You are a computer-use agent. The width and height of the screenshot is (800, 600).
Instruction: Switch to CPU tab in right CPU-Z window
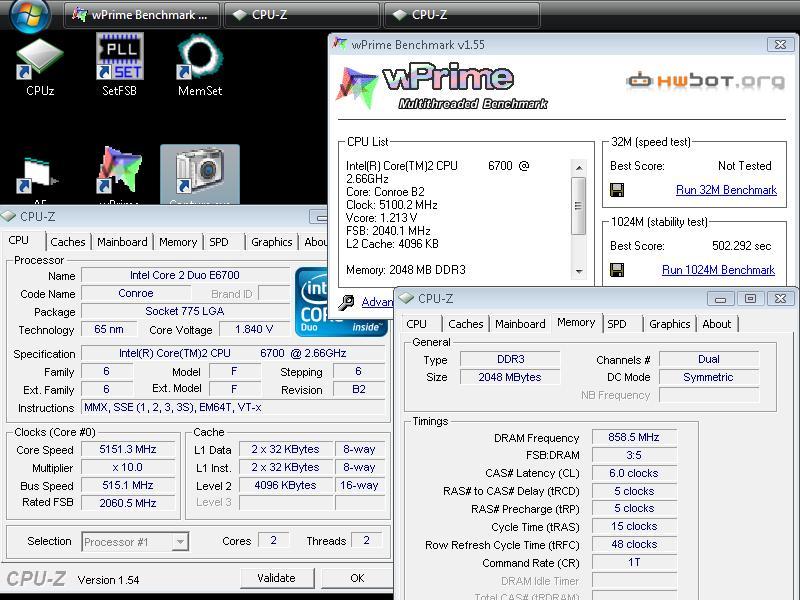pos(416,324)
